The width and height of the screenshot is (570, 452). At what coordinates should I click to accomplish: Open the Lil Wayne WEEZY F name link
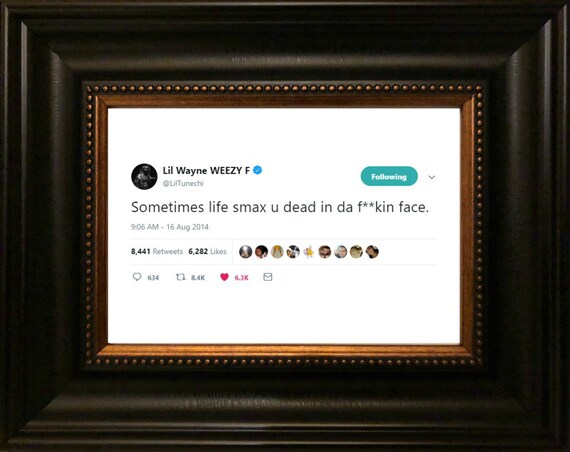[206, 171]
